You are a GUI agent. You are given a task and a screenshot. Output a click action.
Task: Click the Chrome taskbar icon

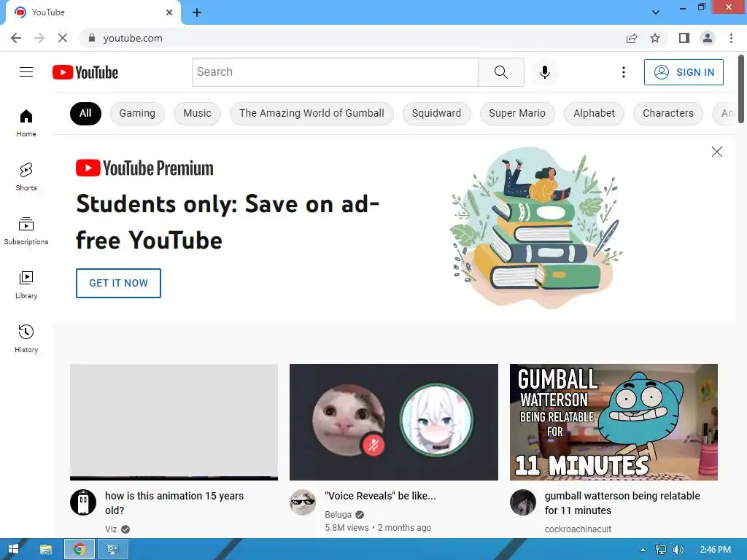tap(80, 549)
